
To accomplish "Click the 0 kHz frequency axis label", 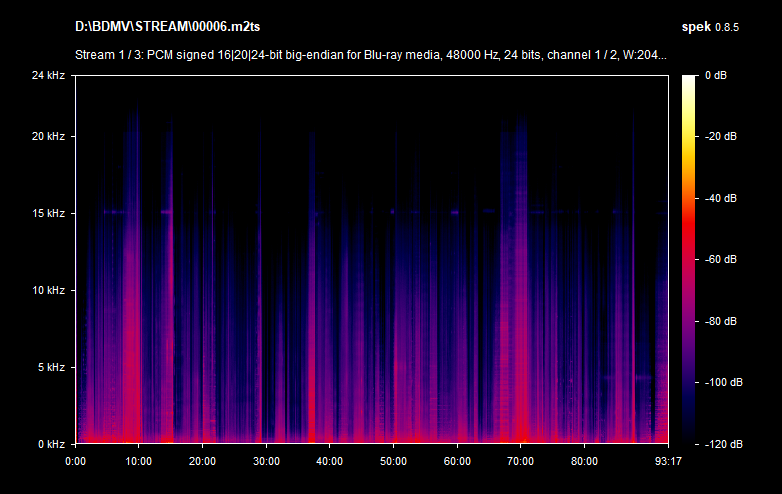I will click(49, 443).
